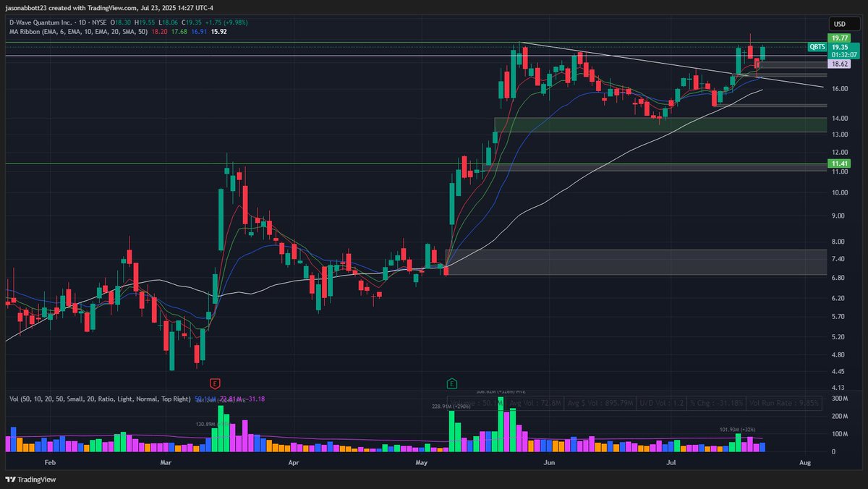Image resolution: width=868 pixels, height=489 pixels.
Task: Click the 228.91M (+290%) volume annotation
Action: (x=453, y=407)
